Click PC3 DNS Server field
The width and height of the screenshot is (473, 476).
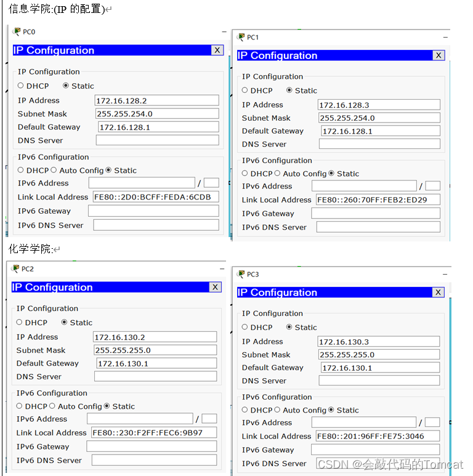coord(379,381)
